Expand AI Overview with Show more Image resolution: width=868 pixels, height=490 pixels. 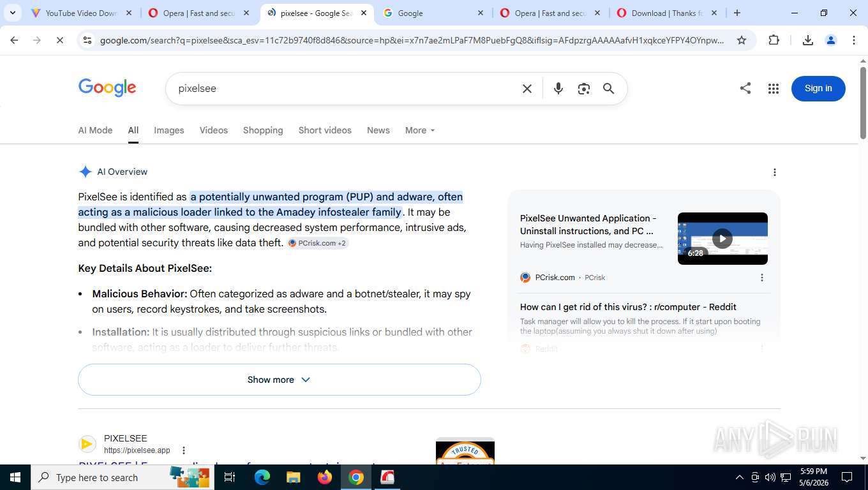pos(279,380)
